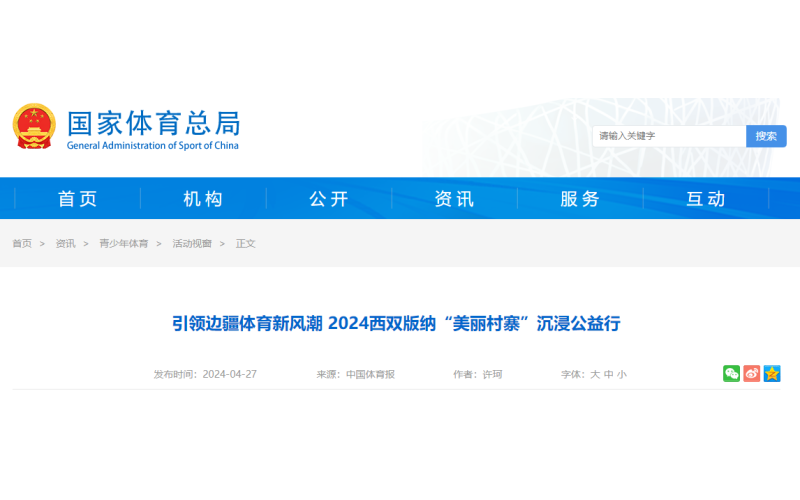Set font size to 大
800x500 pixels.
pyautogui.click(x=595, y=374)
